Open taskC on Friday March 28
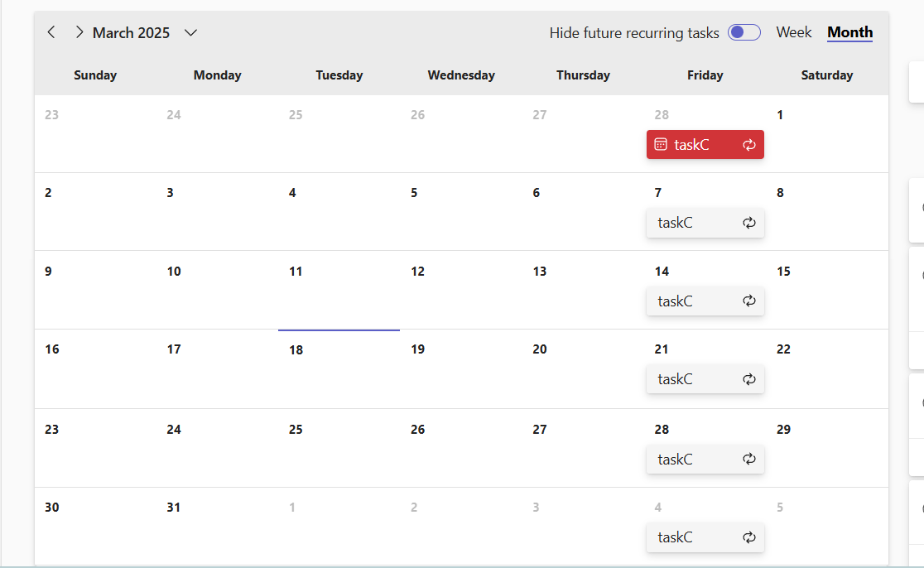Screen dimensions: 924x568 point(705,459)
